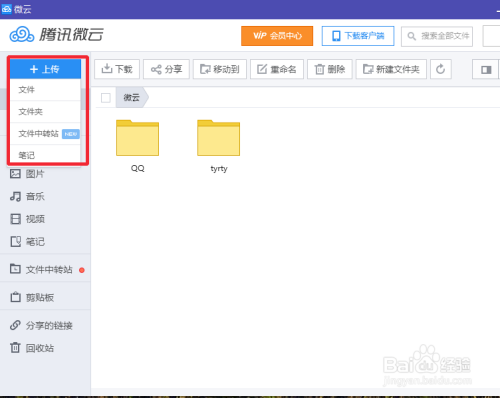The height and width of the screenshot is (398, 500).
Task: Open 分享的链接 in the sidebar
Action: pos(41,325)
